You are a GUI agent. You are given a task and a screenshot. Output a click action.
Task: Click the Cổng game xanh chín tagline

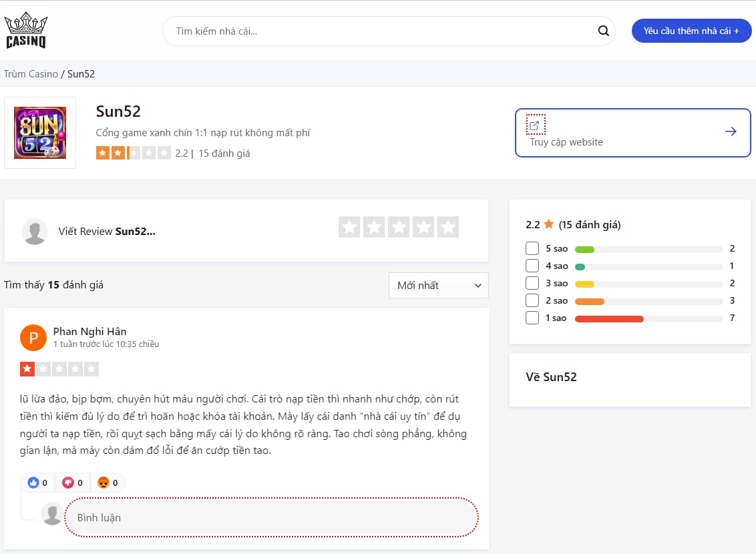(x=203, y=132)
